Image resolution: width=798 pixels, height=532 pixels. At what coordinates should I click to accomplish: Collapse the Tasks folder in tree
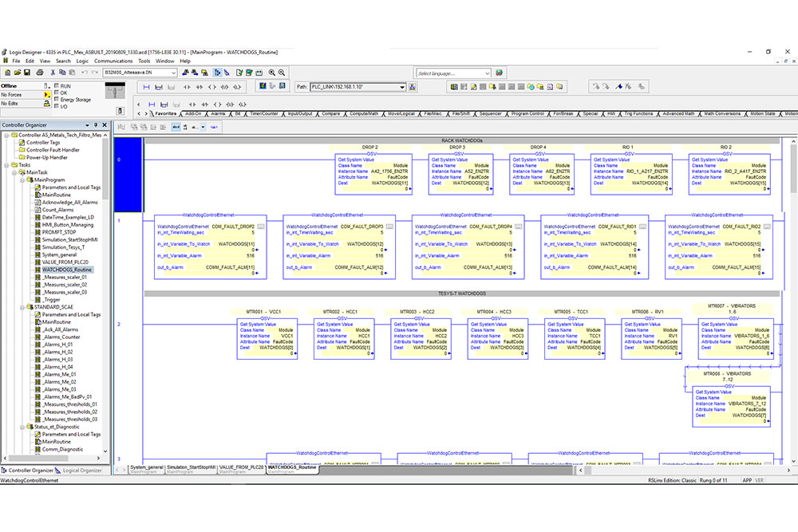(7, 165)
